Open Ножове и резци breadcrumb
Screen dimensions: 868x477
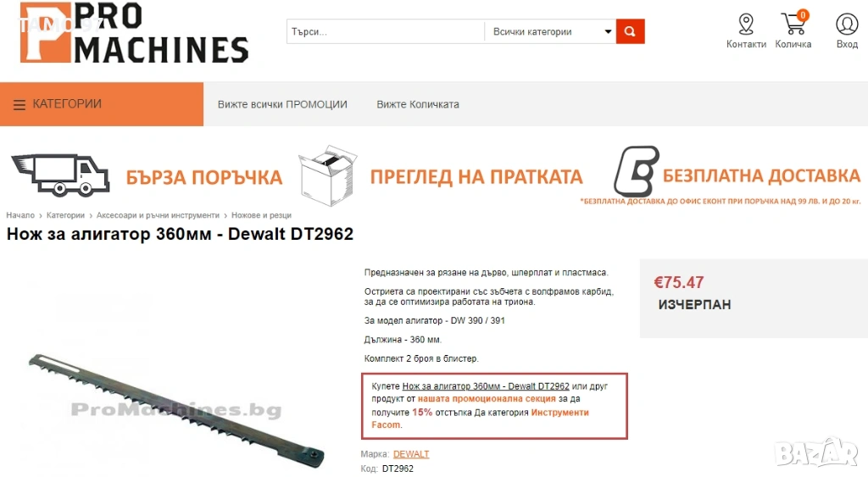(x=261, y=215)
